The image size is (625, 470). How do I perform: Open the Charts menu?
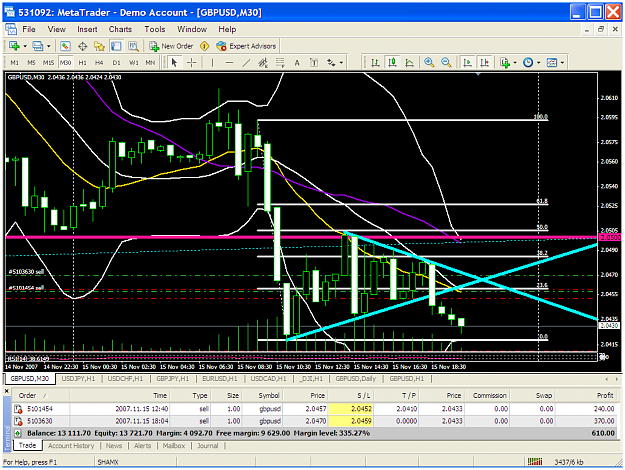point(120,29)
